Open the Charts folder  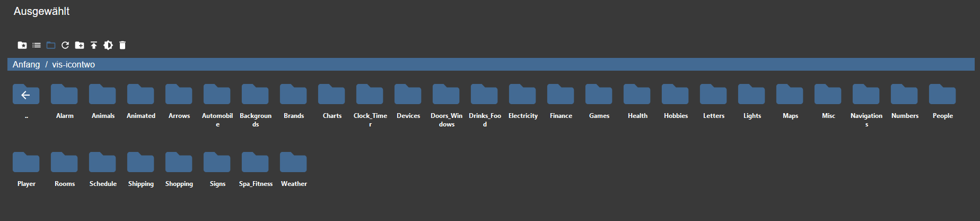[x=331, y=94]
